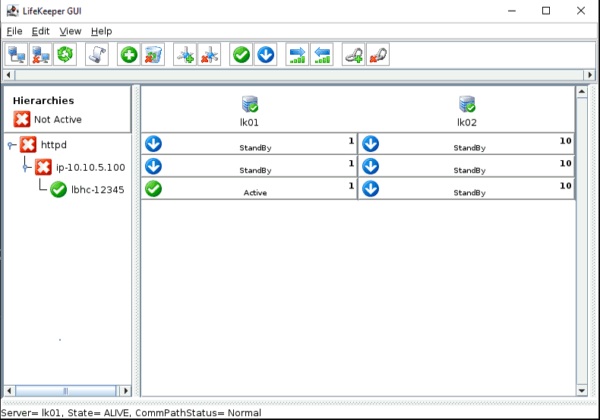The height and width of the screenshot is (420, 600).
Task: Click the Create Comm Path toolbar icon
Action: click(185, 55)
